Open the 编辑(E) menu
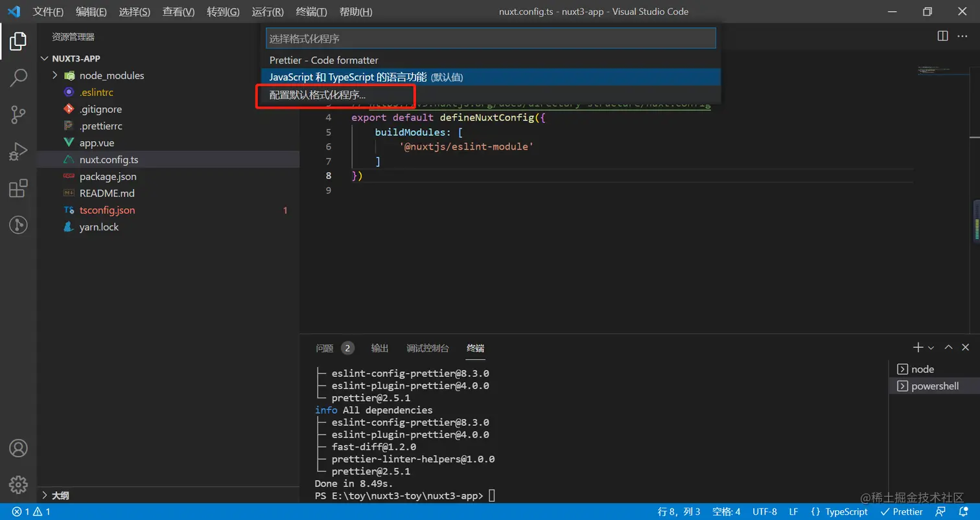Screen dimensions: 980x520 pos(91,12)
